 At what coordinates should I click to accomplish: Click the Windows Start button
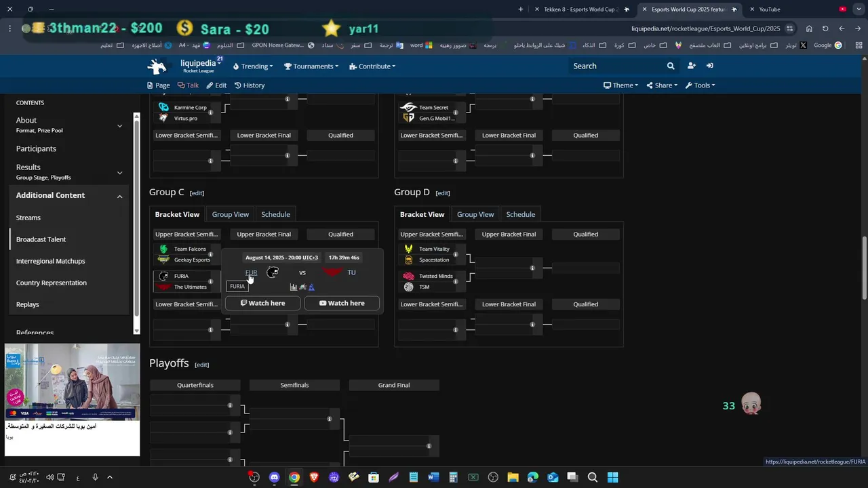(612, 477)
